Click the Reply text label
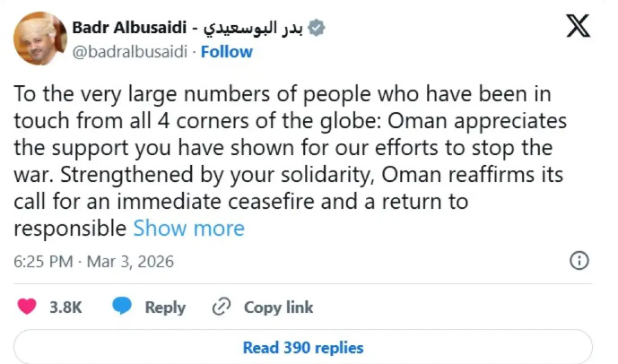The width and height of the screenshot is (618, 364). [x=165, y=308]
